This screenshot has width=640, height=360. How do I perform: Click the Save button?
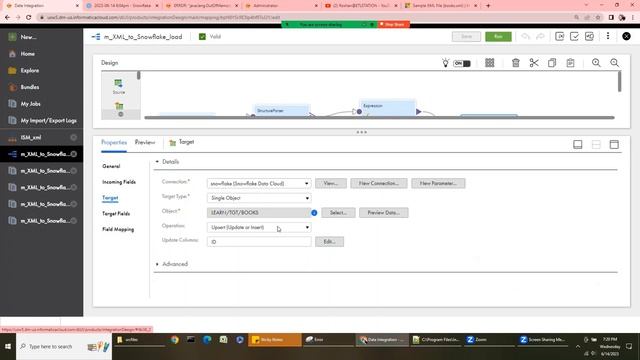(467, 36)
